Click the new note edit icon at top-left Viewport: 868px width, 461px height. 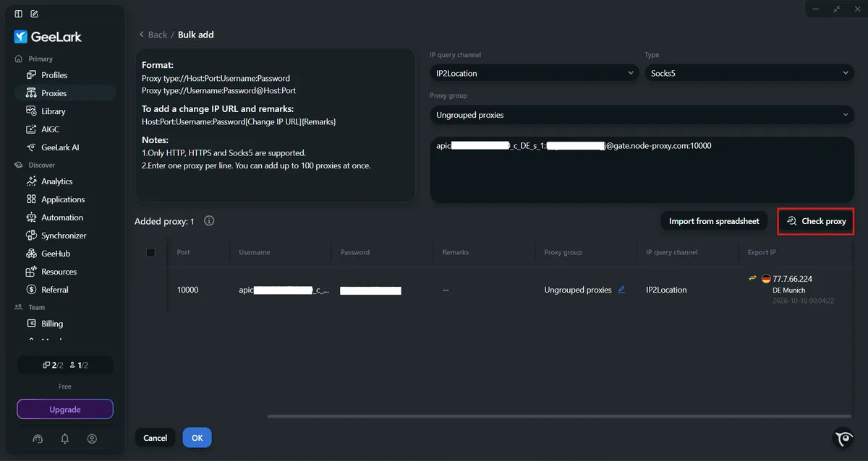35,14
